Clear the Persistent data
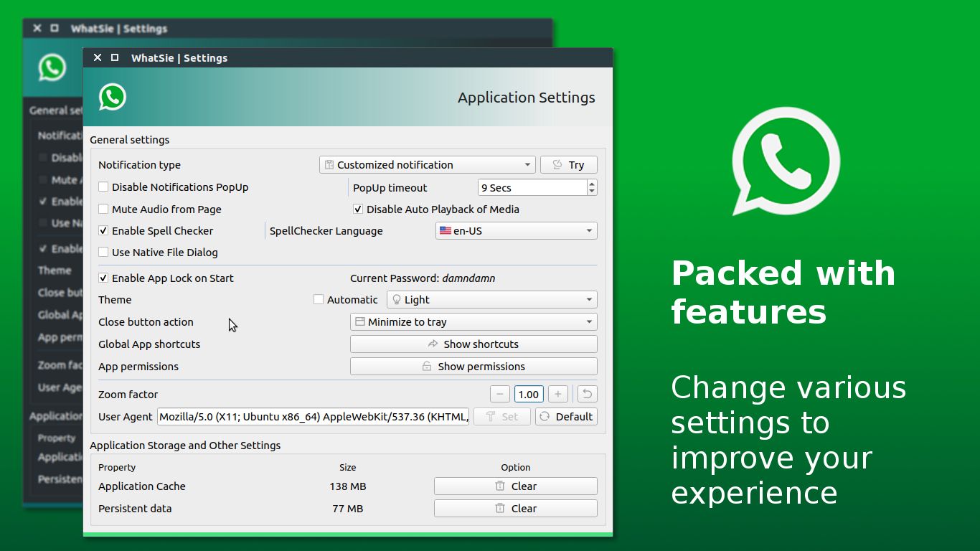 [516, 509]
